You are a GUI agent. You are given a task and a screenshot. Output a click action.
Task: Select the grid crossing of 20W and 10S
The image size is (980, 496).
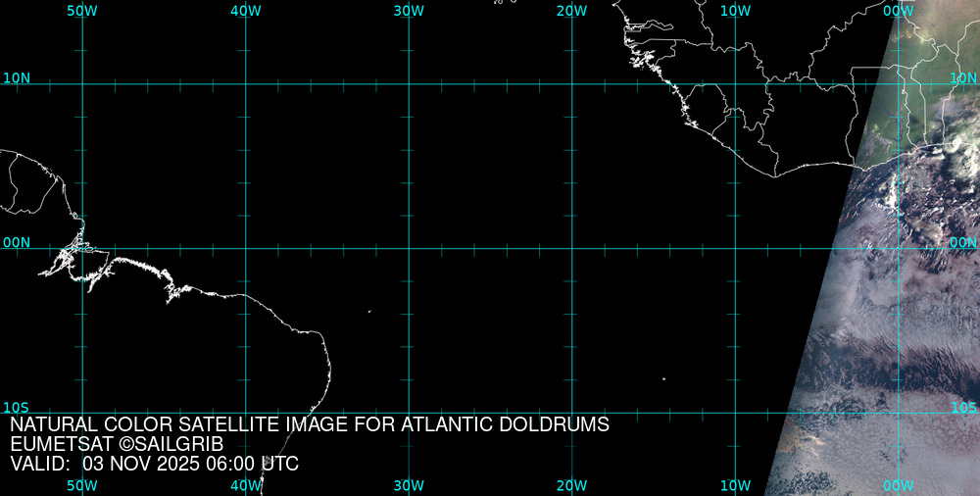pos(572,412)
